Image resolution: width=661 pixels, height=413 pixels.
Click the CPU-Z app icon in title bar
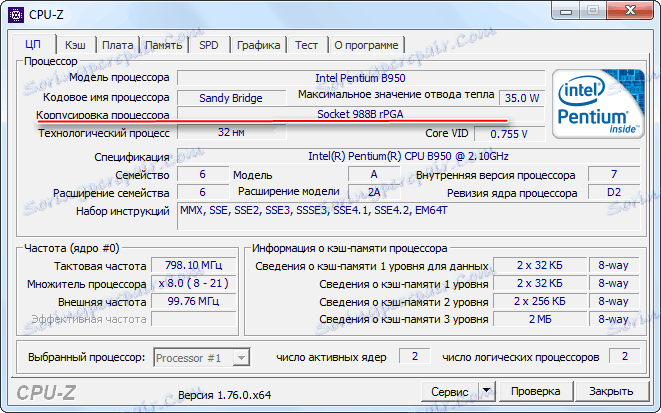pos(16,15)
